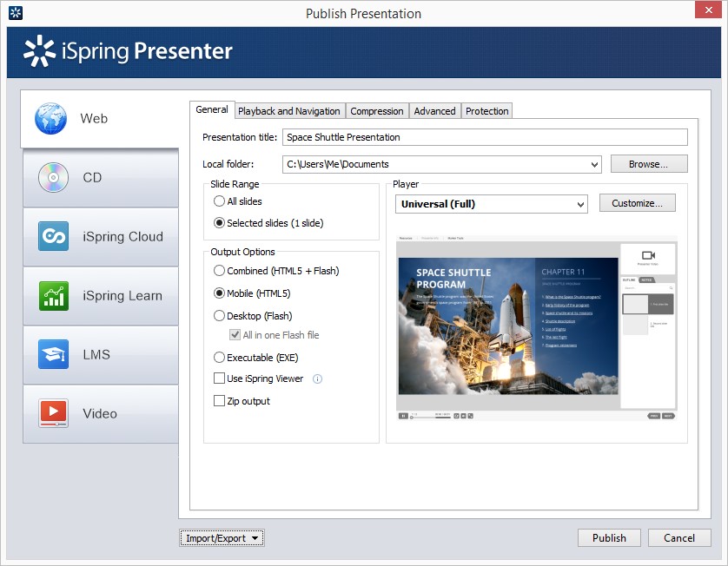Screen dimensions: 728x566
Task: Open the Protection tab
Action: coord(487,111)
